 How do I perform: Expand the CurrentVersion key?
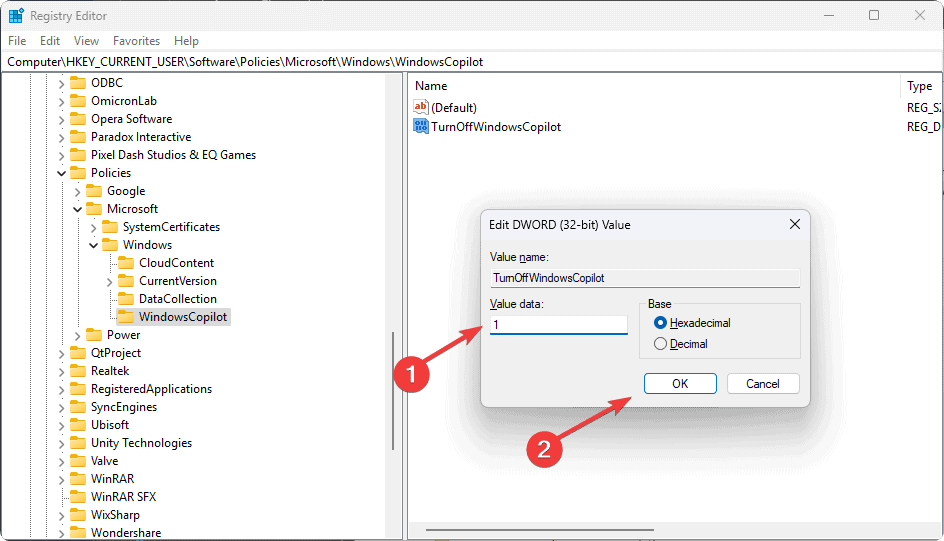pyautogui.click(x=110, y=282)
